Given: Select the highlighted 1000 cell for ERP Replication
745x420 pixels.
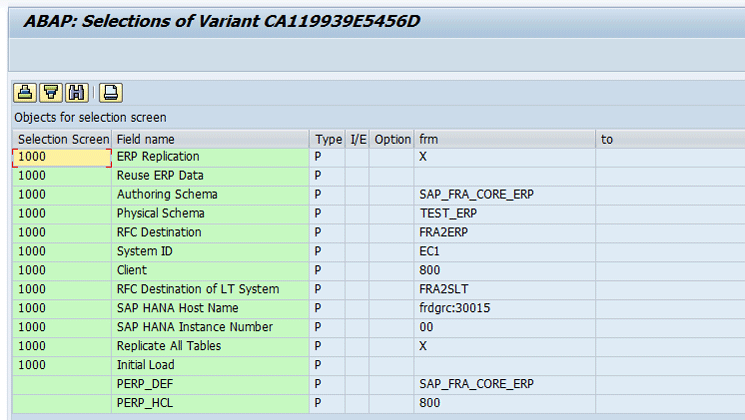Looking at the screenshot, I should pos(62,158).
